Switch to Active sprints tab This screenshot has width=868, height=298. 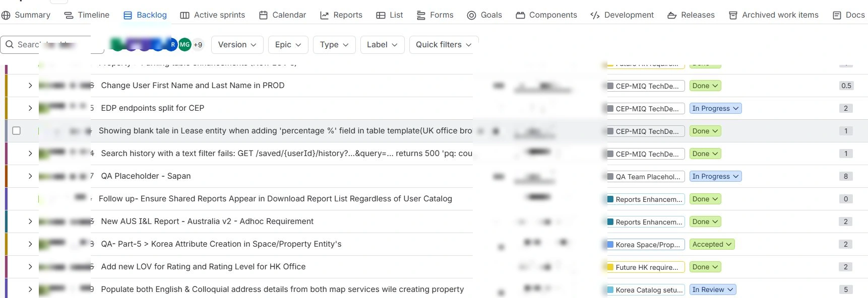click(x=213, y=15)
